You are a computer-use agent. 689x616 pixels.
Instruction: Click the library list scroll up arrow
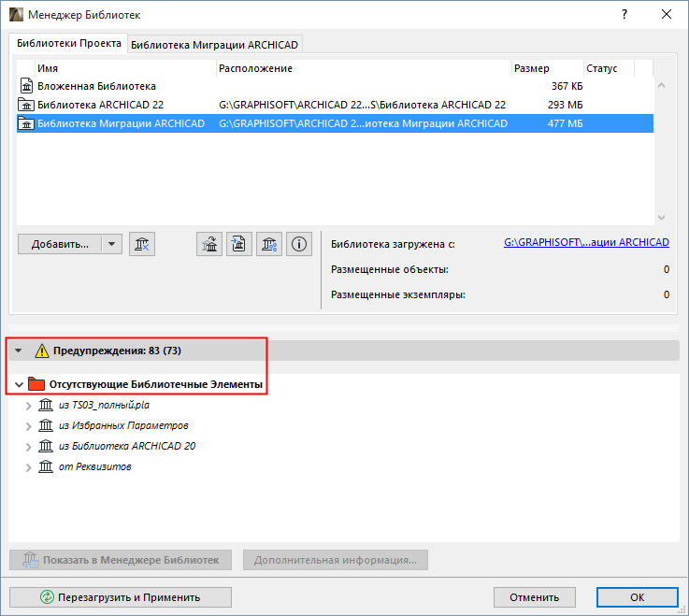(661, 85)
